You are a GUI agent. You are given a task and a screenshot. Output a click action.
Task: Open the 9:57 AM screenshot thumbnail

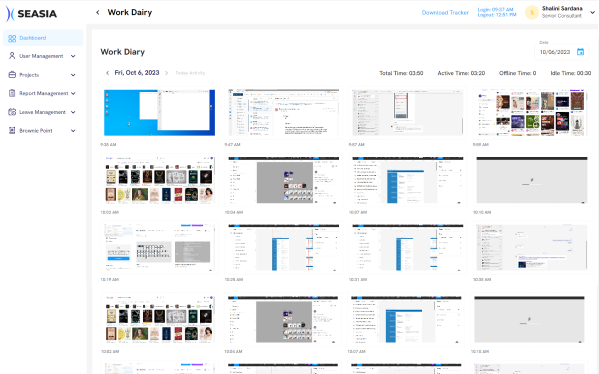point(408,113)
